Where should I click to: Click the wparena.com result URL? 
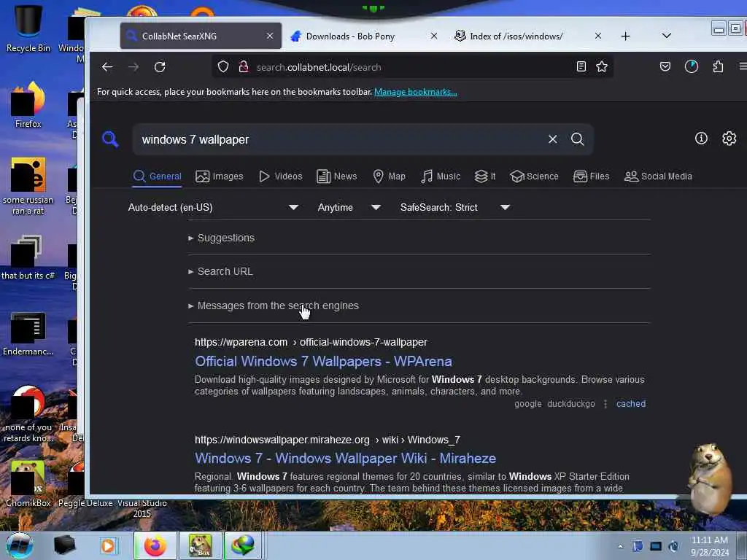click(x=311, y=342)
